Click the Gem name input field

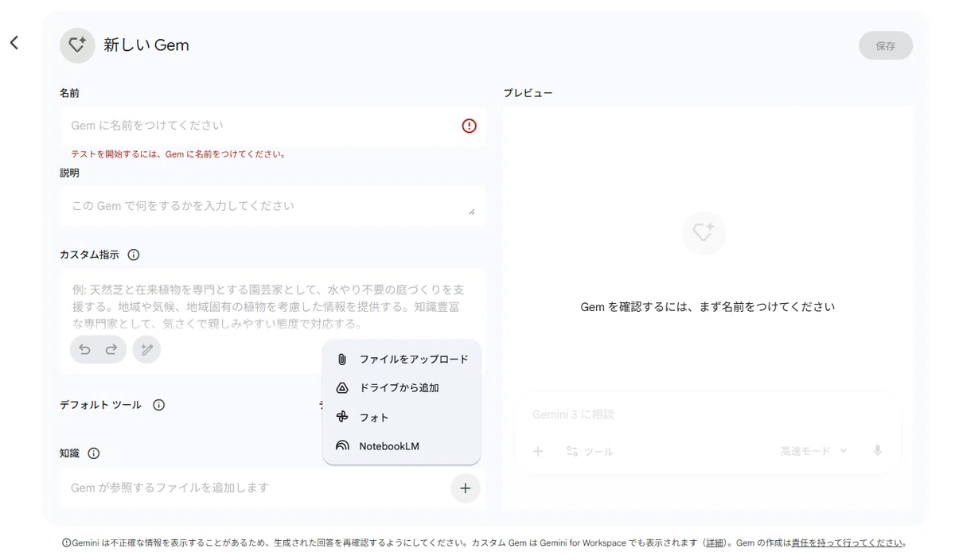[x=273, y=126]
